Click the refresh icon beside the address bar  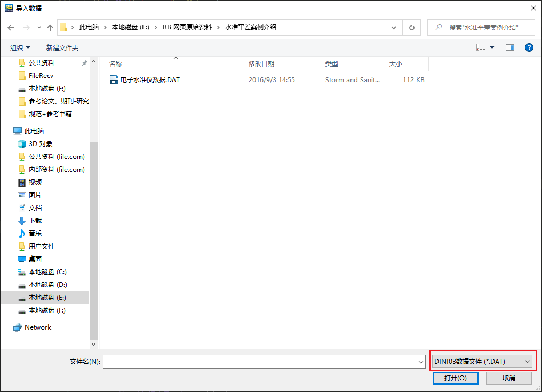tap(411, 27)
